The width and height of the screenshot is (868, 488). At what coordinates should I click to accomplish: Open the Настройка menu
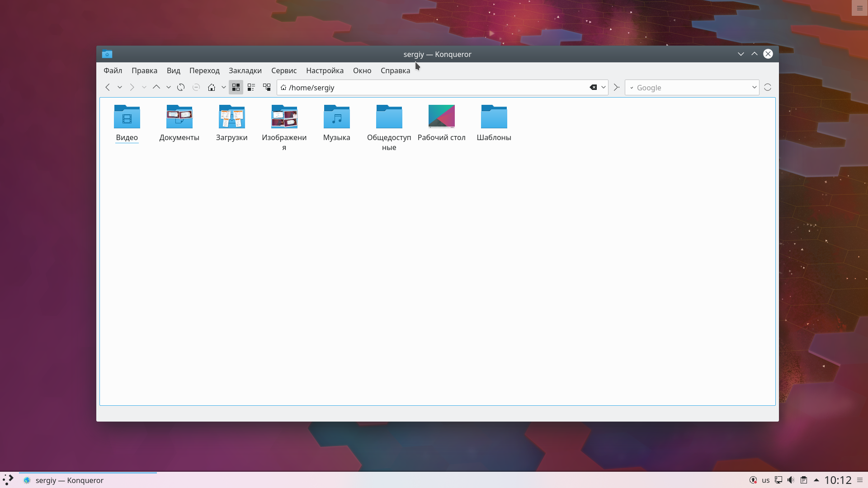click(325, 70)
